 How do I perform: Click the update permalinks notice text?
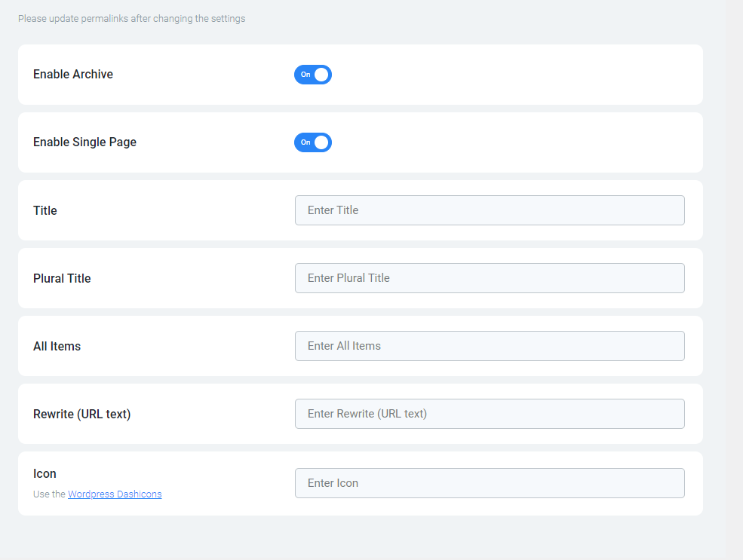tap(132, 19)
